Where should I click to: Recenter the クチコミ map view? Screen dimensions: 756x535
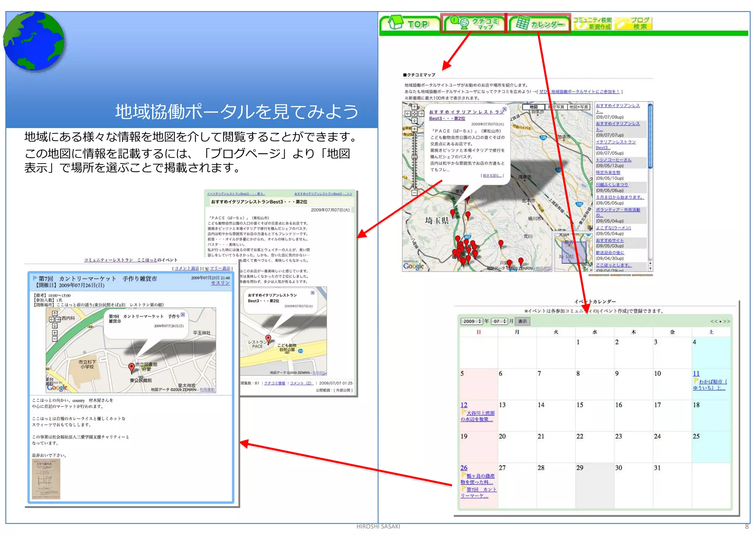(x=414, y=114)
